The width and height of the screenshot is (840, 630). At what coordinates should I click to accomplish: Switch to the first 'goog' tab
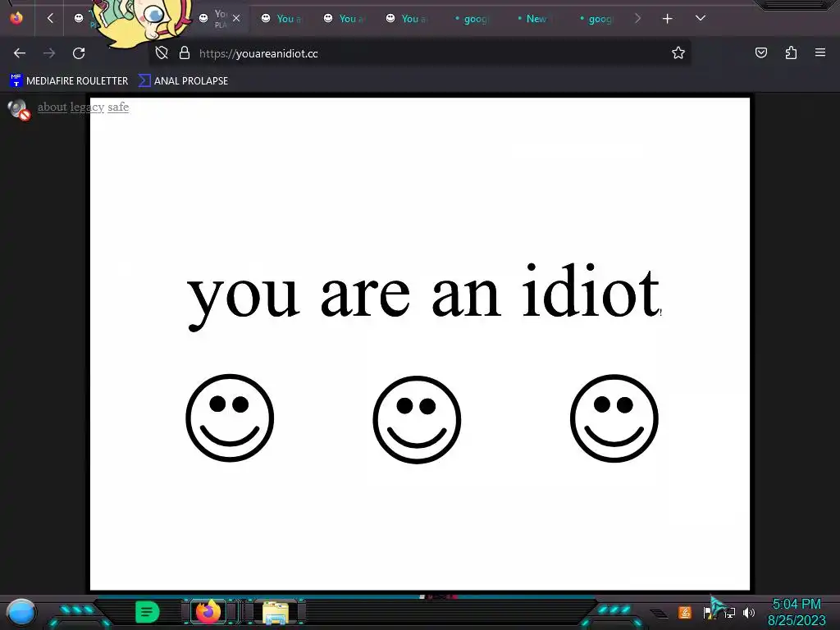[x=472, y=19]
